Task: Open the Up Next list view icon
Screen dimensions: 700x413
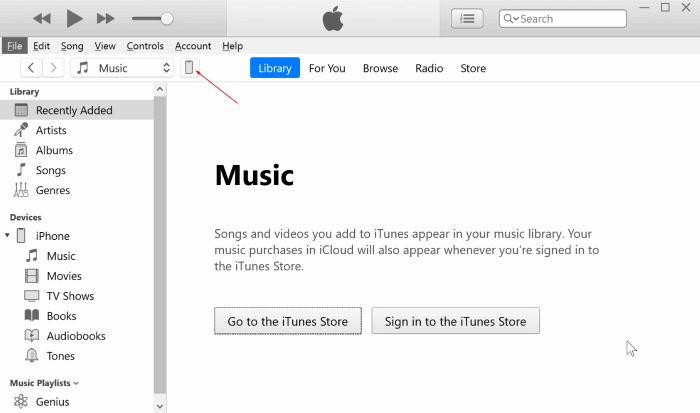Action: [466, 18]
